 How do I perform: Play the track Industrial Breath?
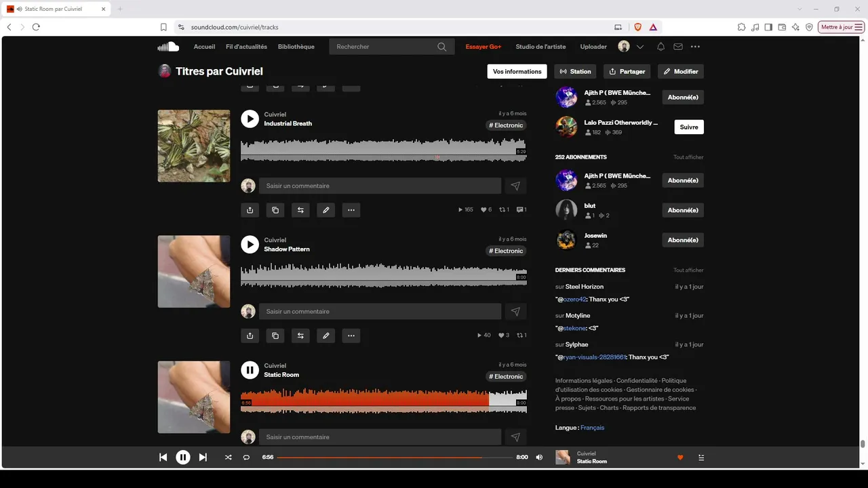pyautogui.click(x=250, y=119)
